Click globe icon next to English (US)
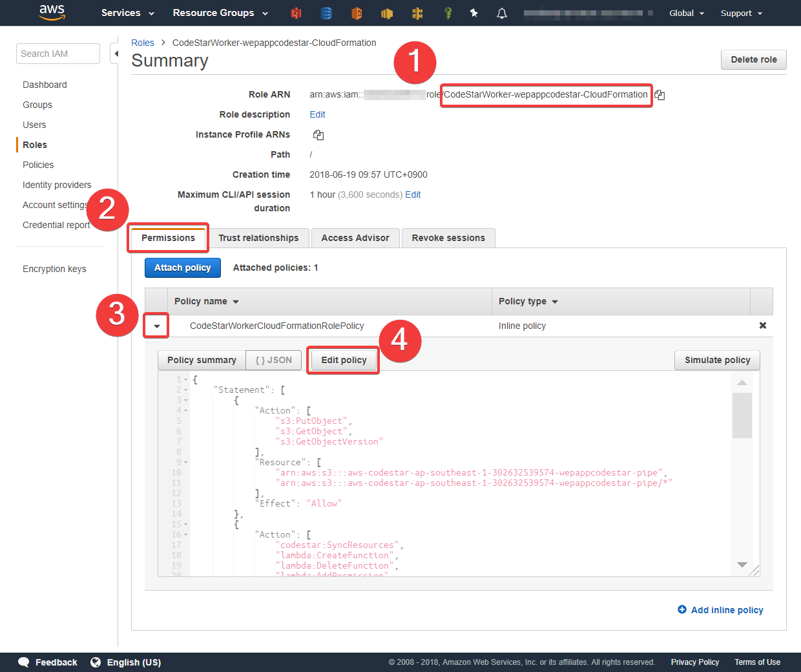This screenshot has width=801, height=672. pos(96,662)
